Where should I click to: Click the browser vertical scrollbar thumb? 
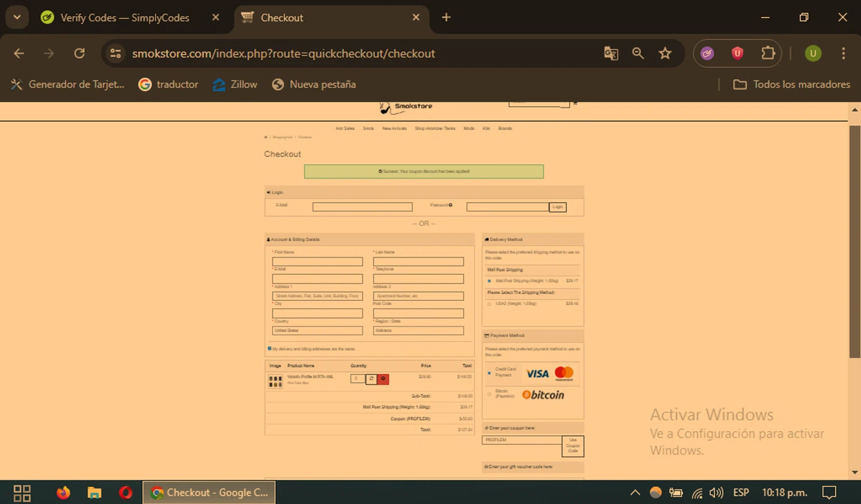855,241
